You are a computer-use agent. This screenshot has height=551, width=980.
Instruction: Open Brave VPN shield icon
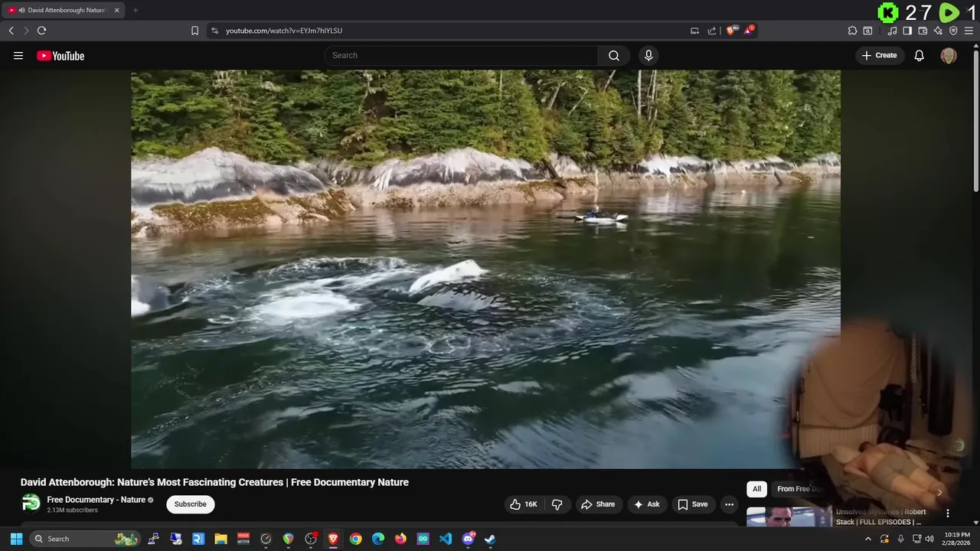pos(953,31)
